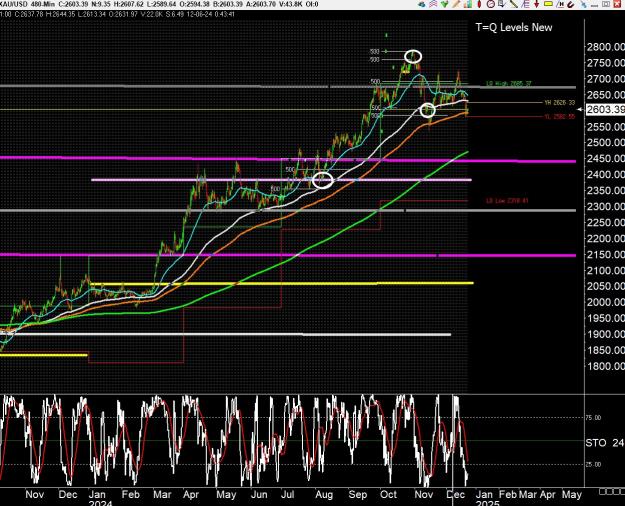Click the 2150.00 price axis label
Image resolution: width=625 pixels, height=506 pixels.
point(605,254)
